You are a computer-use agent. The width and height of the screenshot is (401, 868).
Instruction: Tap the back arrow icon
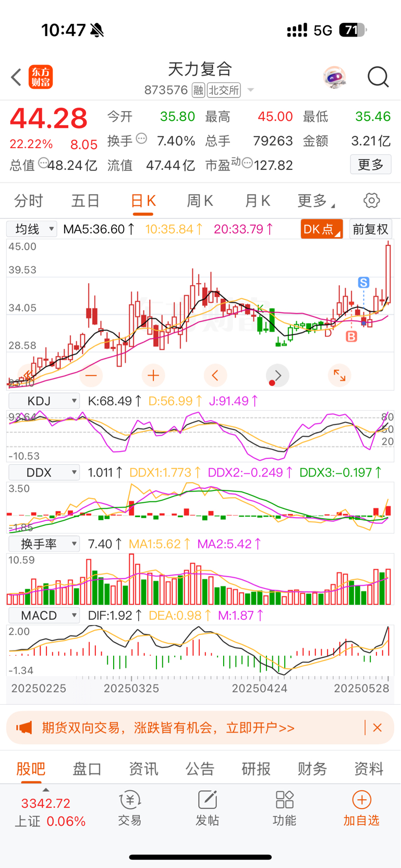pyautogui.click(x=16, y=77)
